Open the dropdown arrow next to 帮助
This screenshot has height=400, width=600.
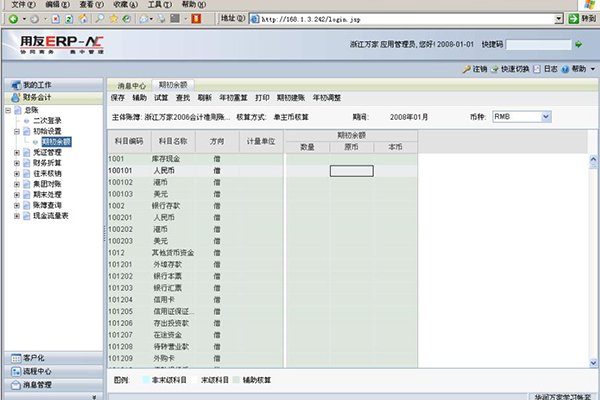593,69
